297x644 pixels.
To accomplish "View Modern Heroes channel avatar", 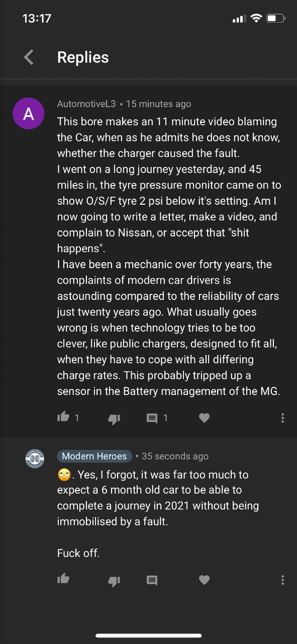I will [x=35, y=459].
